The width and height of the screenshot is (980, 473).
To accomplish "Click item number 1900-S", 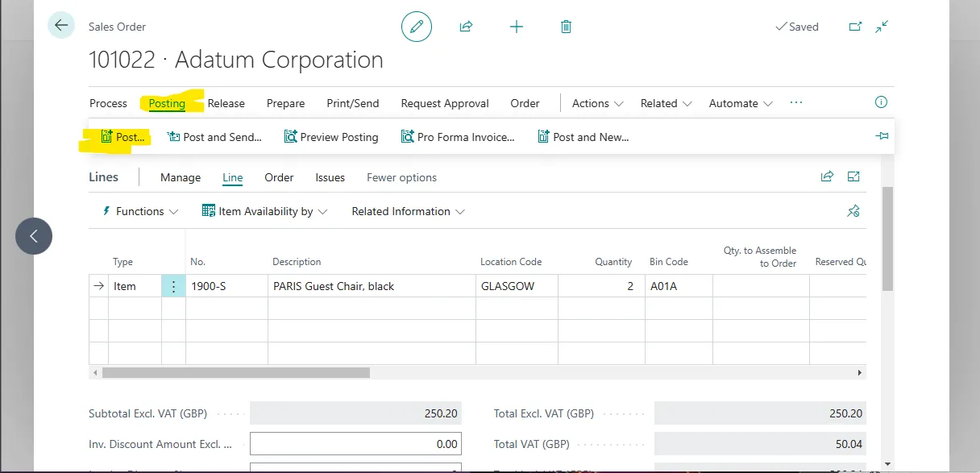I will tap(226, 286).
